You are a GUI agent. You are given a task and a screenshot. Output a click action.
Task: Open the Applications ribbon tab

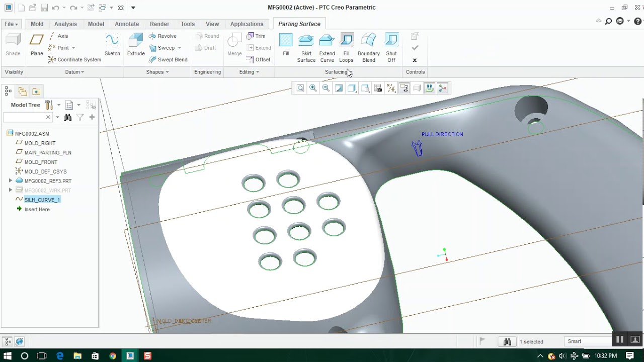(x=247, y=24)
